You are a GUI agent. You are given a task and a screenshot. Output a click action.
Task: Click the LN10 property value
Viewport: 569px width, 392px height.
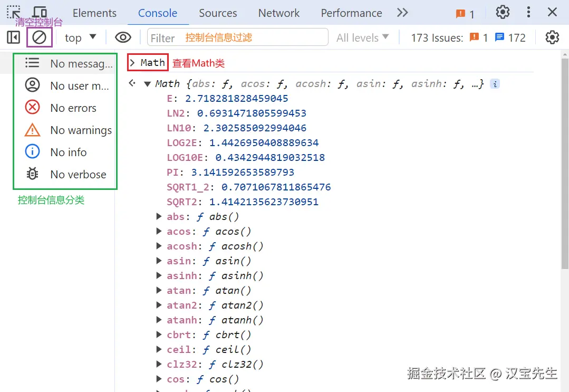[255, 128]
